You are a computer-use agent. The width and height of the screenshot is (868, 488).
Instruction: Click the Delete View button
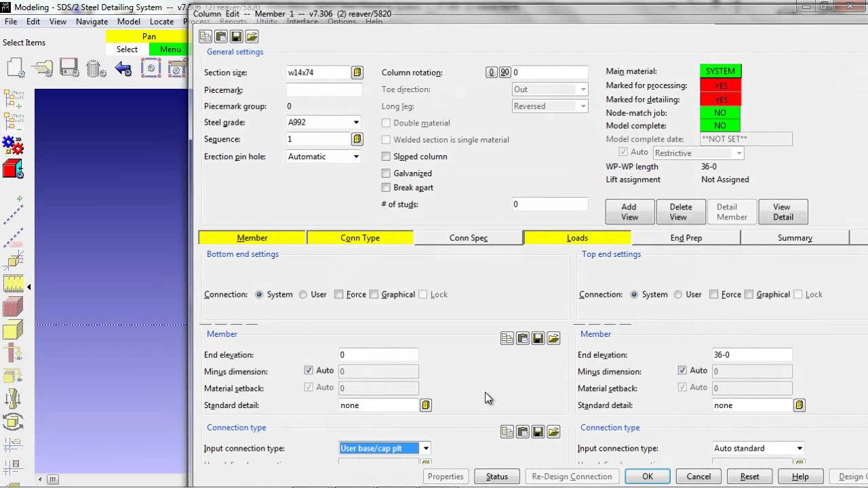coord(681,212)
